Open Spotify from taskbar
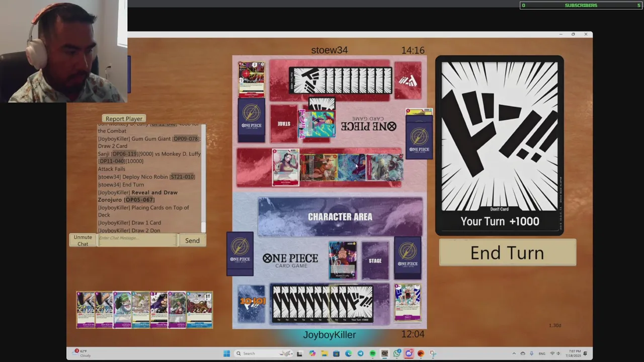Image resolution: width=644 pixels, height=362 pixels. click(372, 353)
